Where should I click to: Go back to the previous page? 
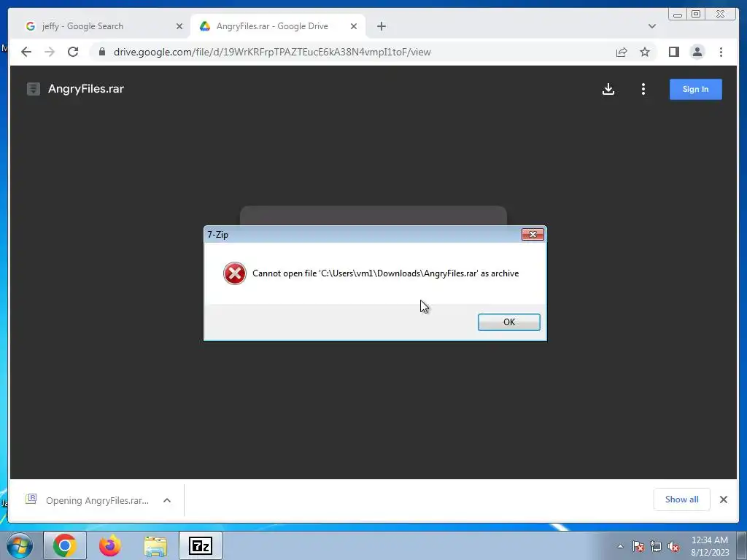click(x=26, y=52)
